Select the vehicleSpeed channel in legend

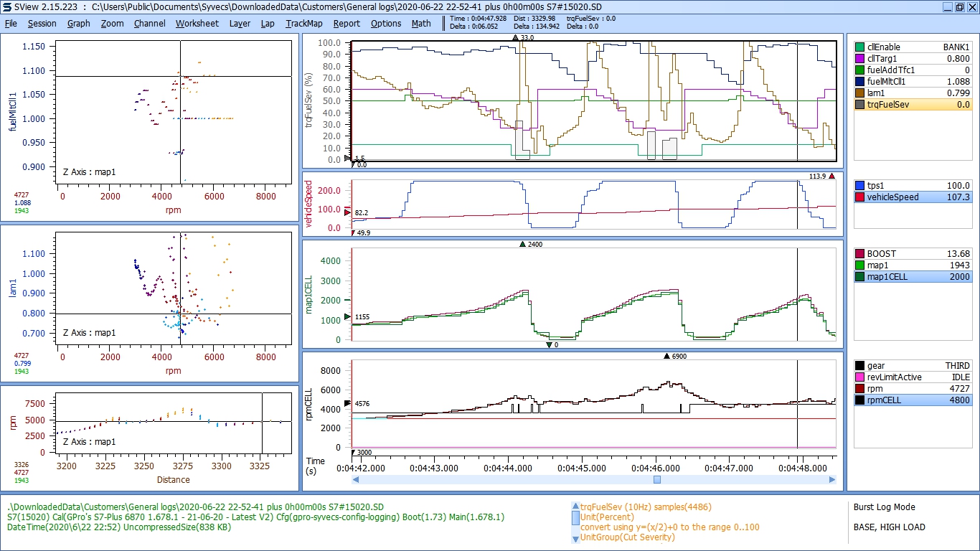pos(913,197)
